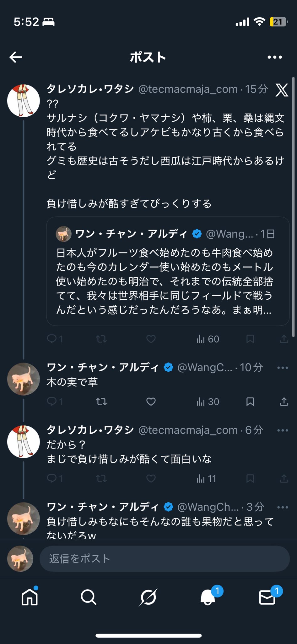The width and height of the screenshot is (297, 644).
Task: Go to the Home tab
Action: pos(30,597)
